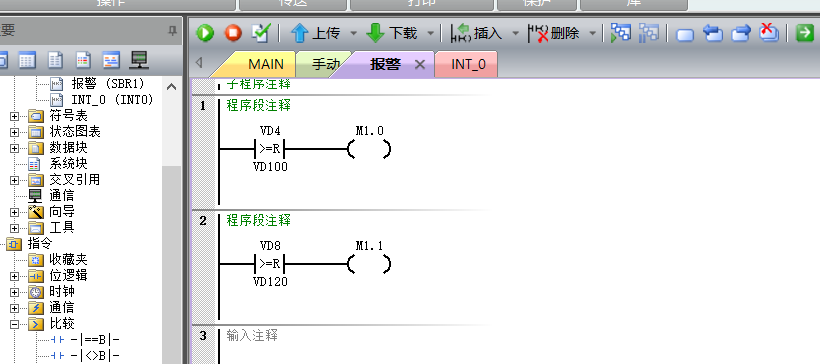Select the ==B compare instruction
Screen dimensions: 820x364
point(95,340)
